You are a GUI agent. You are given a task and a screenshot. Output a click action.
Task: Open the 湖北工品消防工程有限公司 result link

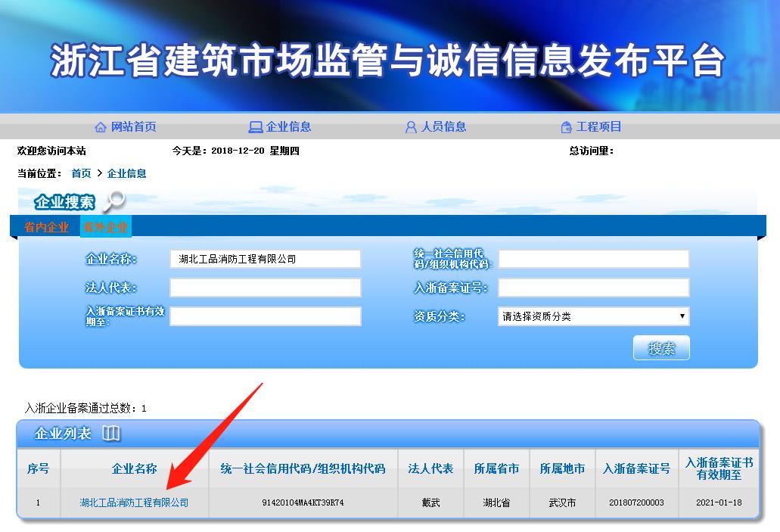(x=135, y=502)
